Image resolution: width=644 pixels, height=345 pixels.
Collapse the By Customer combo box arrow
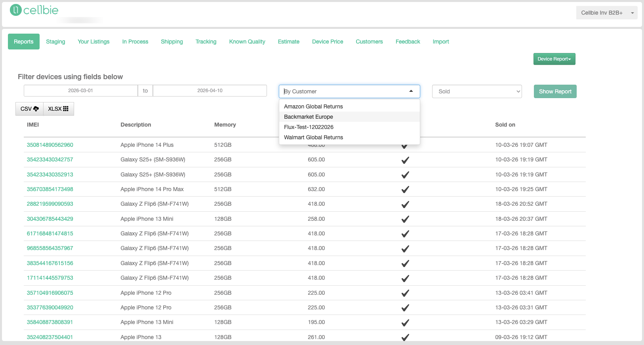(411, 91)
